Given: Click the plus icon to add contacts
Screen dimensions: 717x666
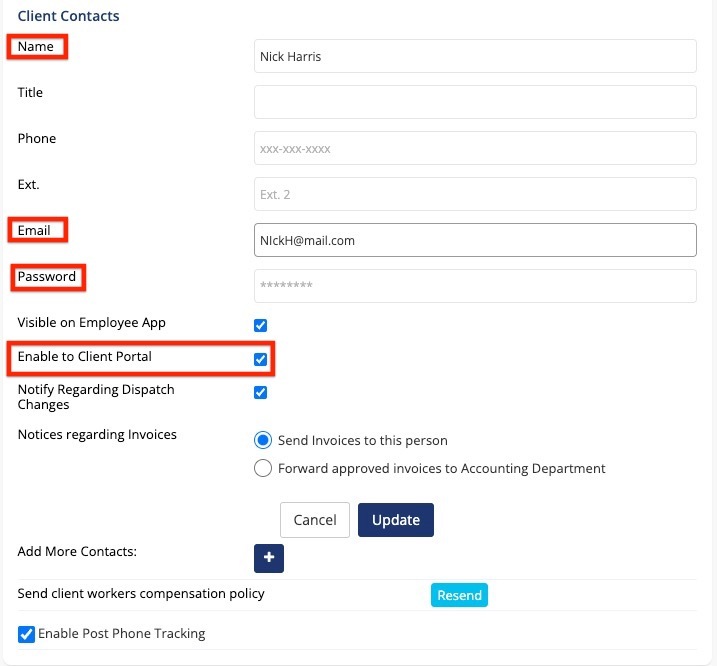Looking at the screenshot, I should point(269,558).
